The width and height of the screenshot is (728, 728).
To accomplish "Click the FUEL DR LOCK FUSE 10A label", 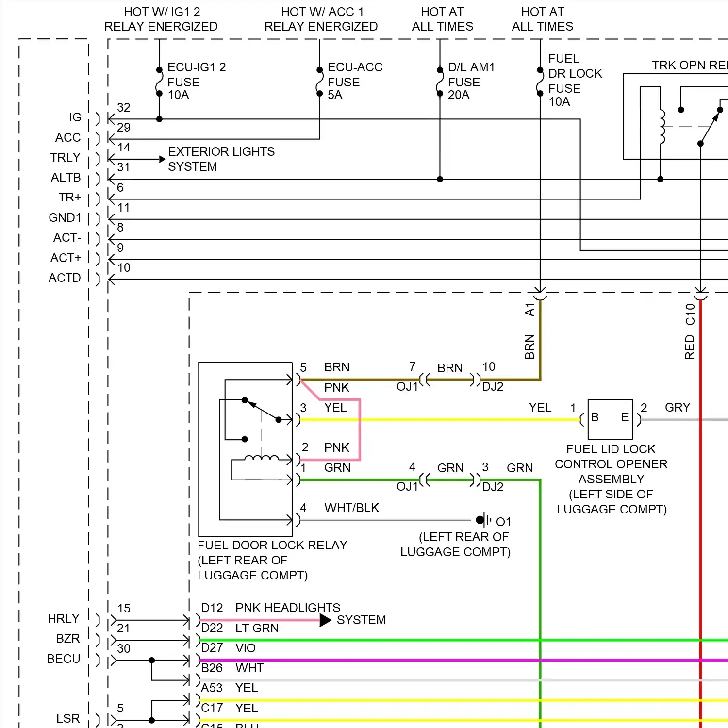I will [575, 80].
